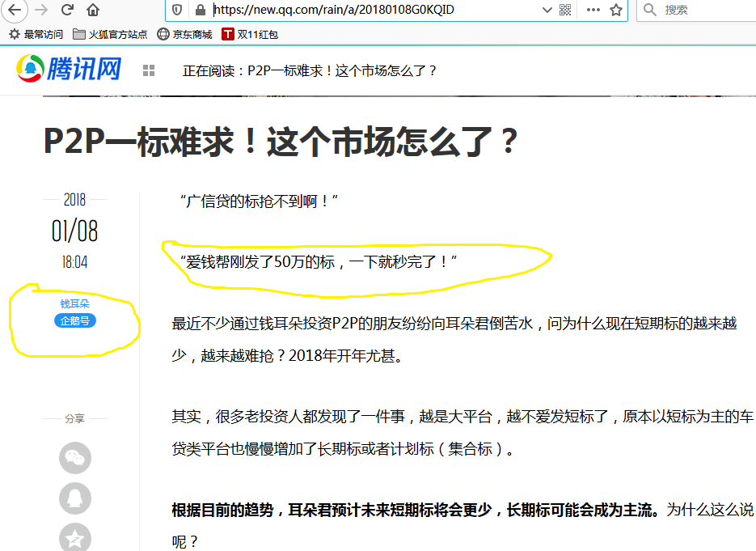The image size is (756, 551).
Task: Click the browser Forward arrow button
Action: click(41, 10)
